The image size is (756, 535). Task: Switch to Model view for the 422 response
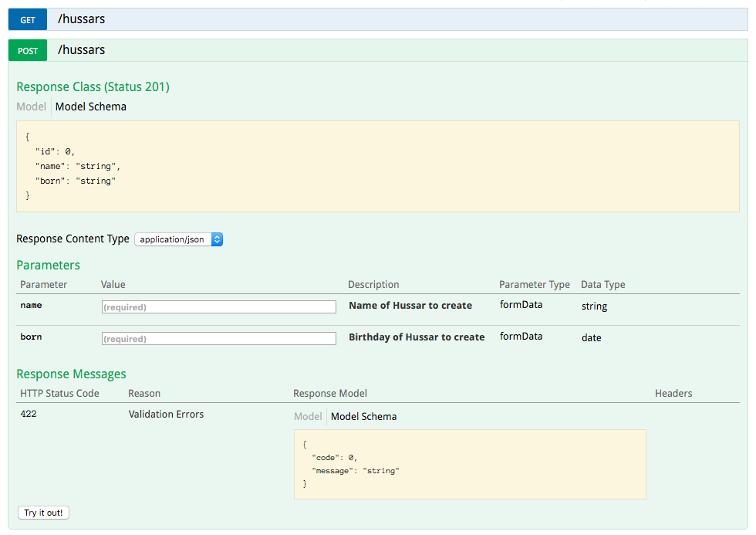[x=308, y=416]
